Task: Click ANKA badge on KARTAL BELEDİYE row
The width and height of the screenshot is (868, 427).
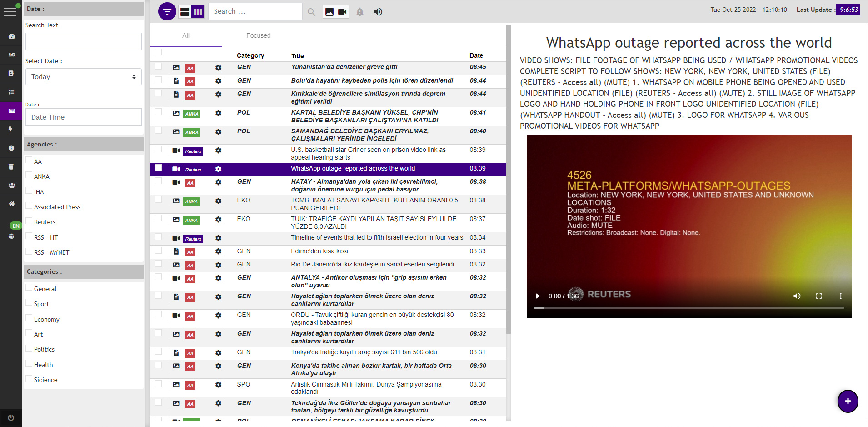Action: pos(192,114)
